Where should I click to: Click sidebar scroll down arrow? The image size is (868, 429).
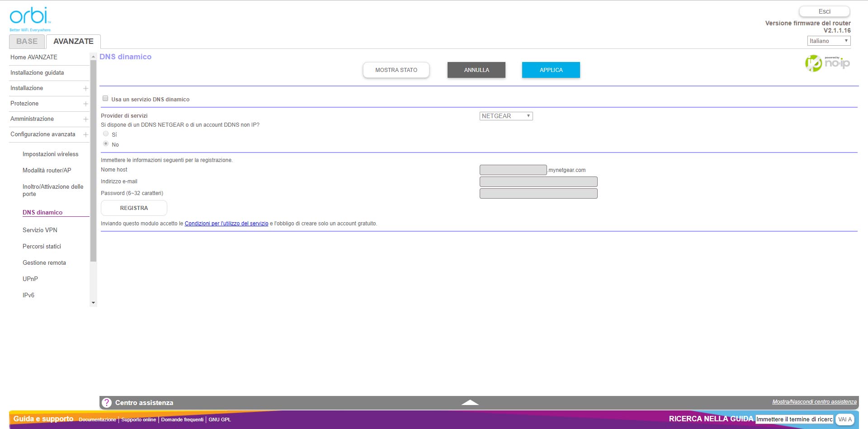93,303
